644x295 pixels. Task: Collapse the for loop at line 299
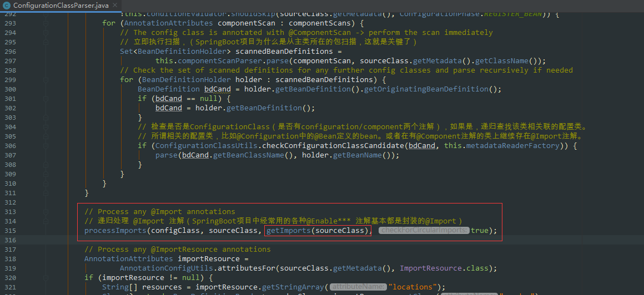pyautogui.click(x=46, y=80)
